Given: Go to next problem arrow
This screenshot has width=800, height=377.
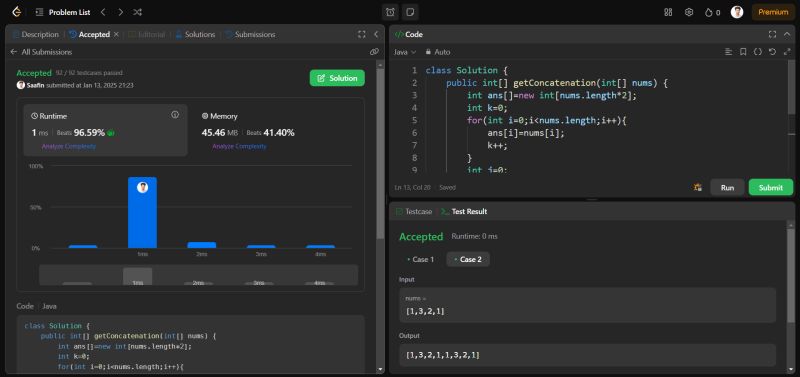Looking at the screenshot, I should coord(120,12).
